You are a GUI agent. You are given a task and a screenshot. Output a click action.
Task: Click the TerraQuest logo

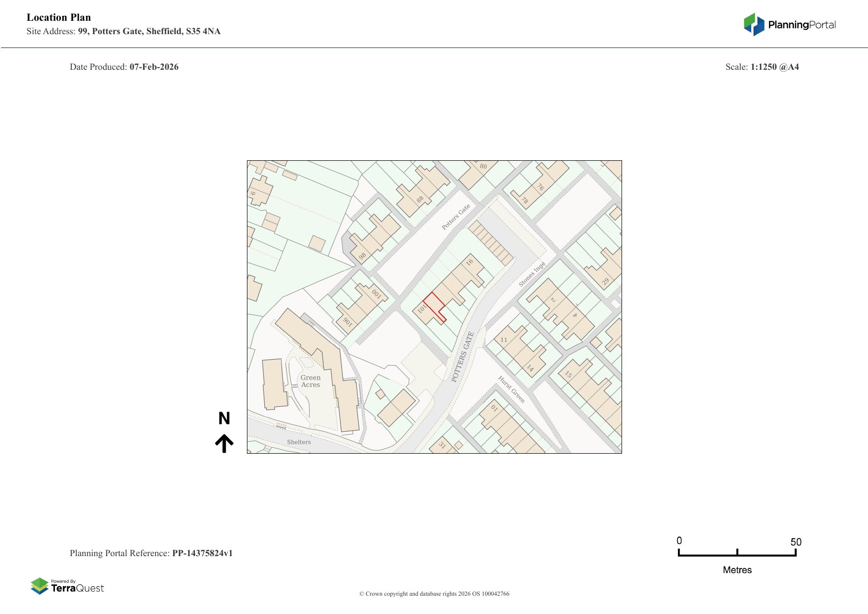(67, 586)
